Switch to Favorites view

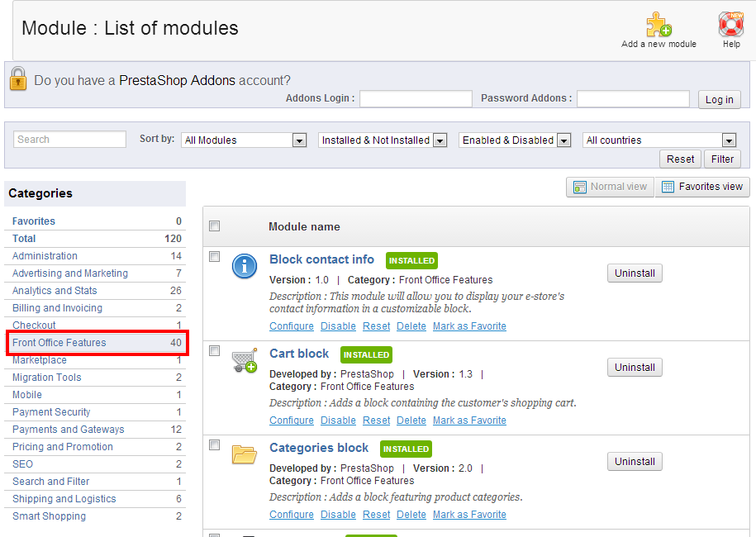pos(702,187)
